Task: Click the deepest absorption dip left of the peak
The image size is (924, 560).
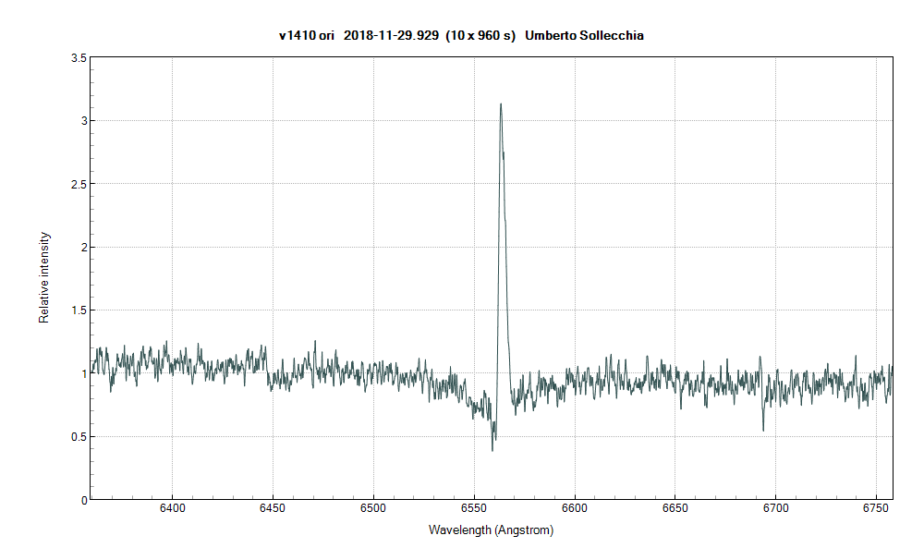Action: pyautogui.click(x=492, y=449)
